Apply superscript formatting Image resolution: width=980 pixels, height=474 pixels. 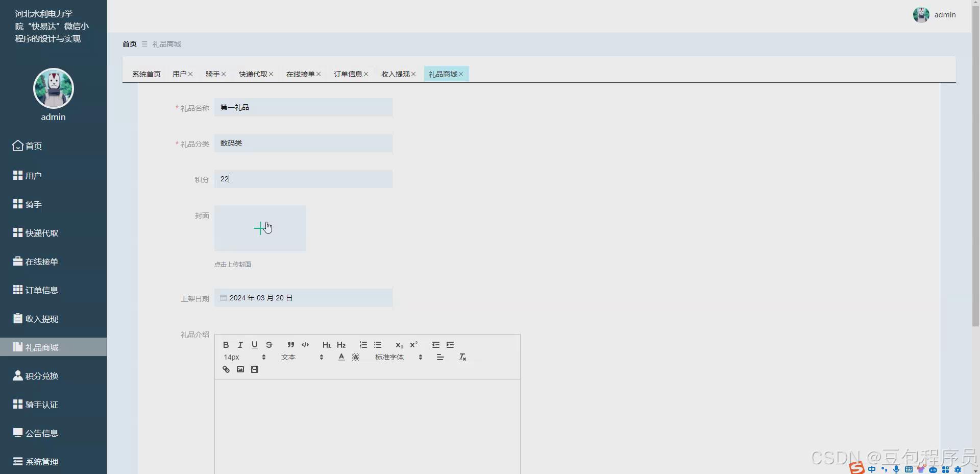click(x=414, y=345)
